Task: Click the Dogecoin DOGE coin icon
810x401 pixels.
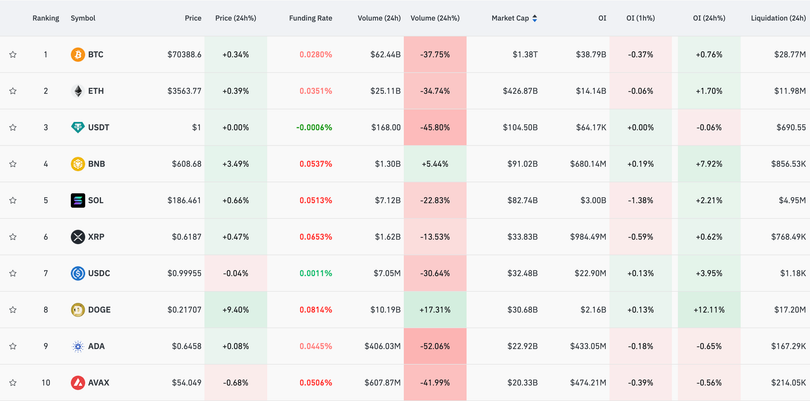Action: (78, 310)
